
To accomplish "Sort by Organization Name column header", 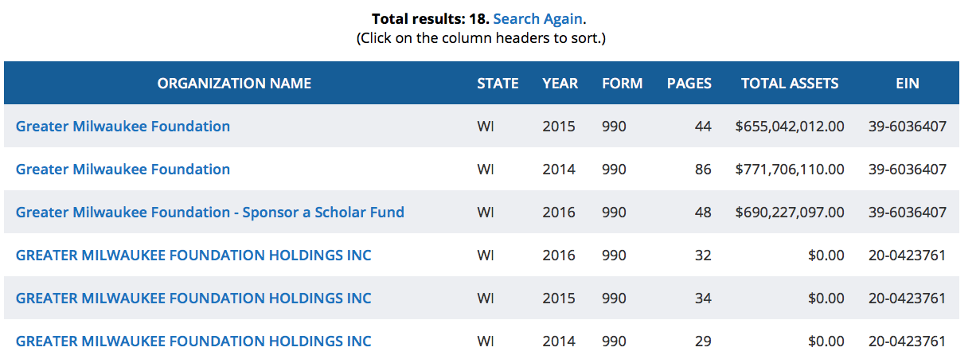I will pyautogui.click(x=234, y=84).
